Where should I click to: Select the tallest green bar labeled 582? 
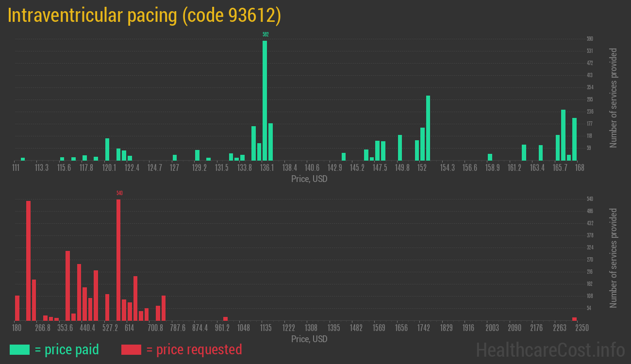pyautogui.click(x=265, y=100)
